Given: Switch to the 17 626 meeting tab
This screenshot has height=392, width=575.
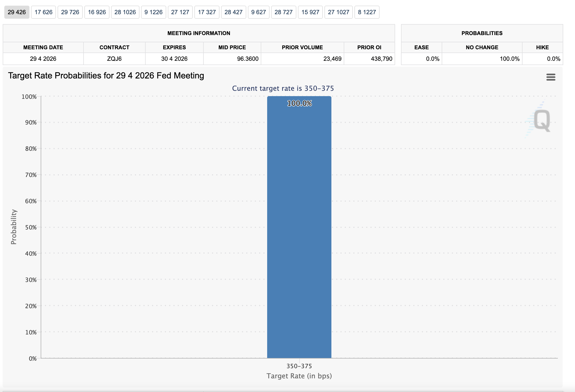Looking at the screenshot, I should click(43, 12).
